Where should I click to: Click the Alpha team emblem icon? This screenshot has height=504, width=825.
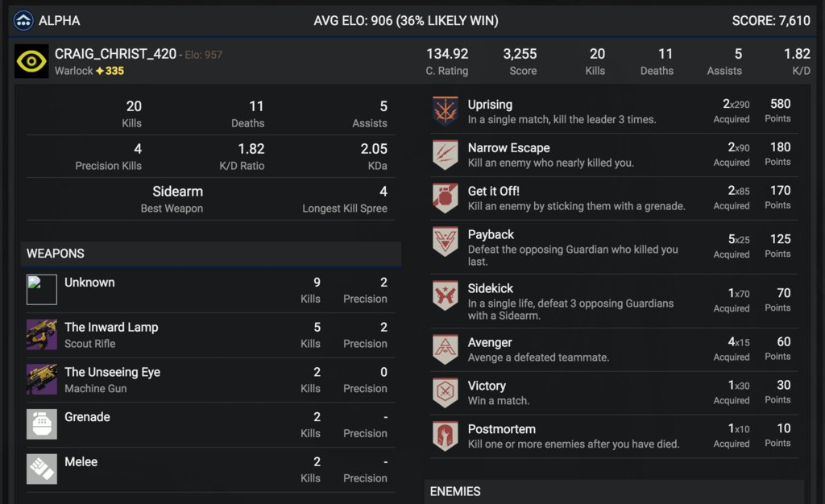(23, 20)
